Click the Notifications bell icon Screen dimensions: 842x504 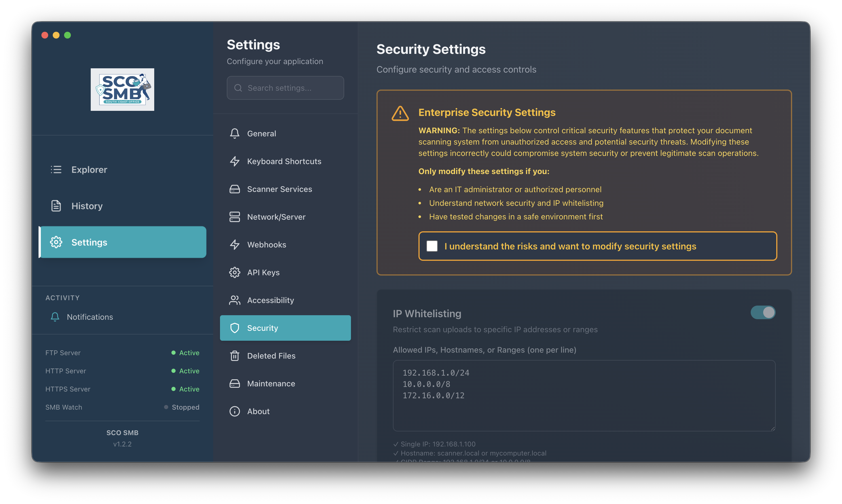pos(55,317)
